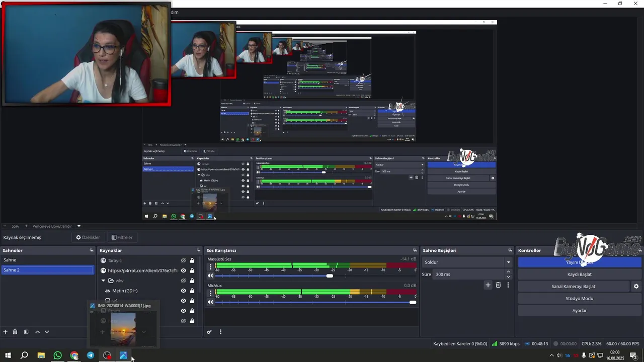644x362 pixels.
Task: Click the Süre 300 ms field
Action: pos(468,275)
